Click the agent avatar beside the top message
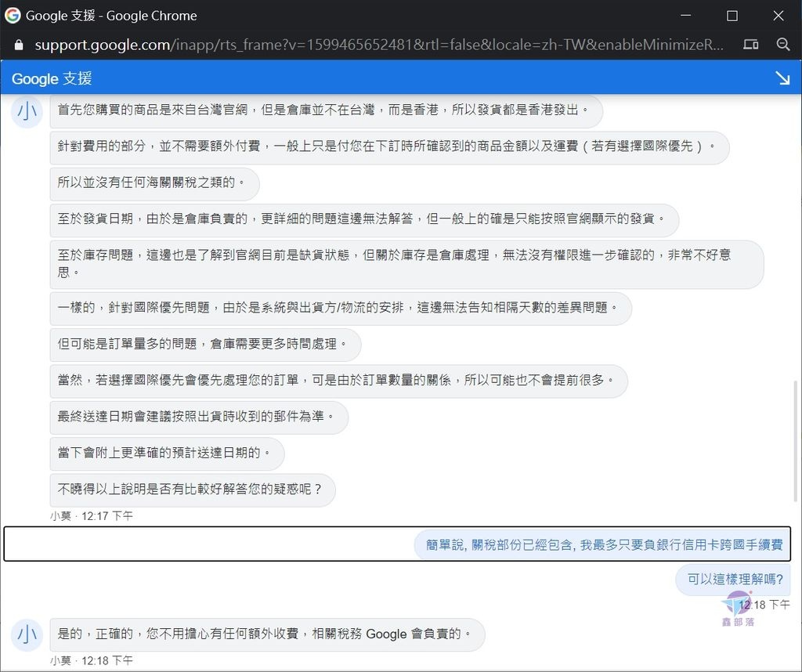Image resolution: width=802 pixels, height=672 pixels. tap(27, 111)
